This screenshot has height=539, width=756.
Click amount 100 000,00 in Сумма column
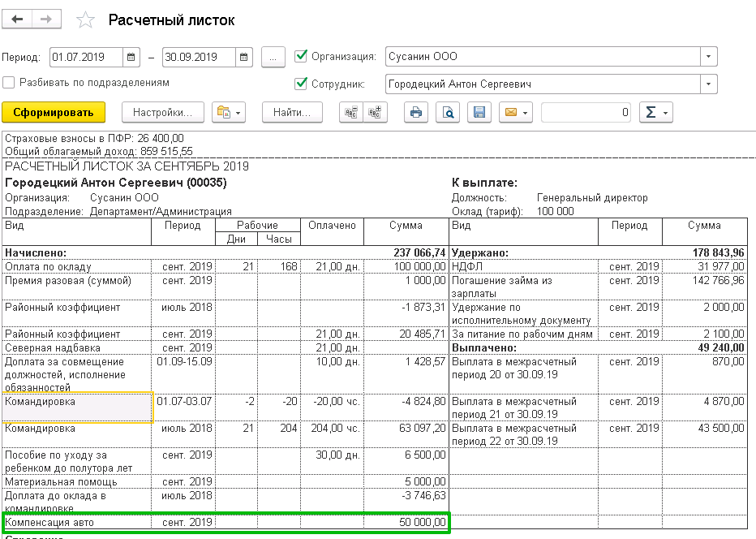click(419, 266)
